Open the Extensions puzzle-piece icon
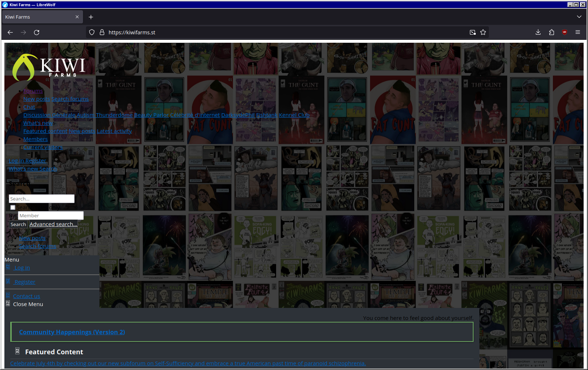588x370 pixels. (551, 33)
